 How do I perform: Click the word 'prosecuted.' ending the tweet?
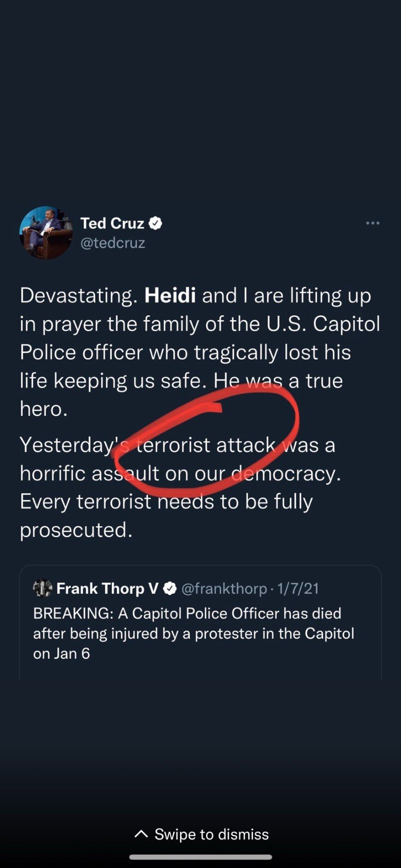[76, 530]
